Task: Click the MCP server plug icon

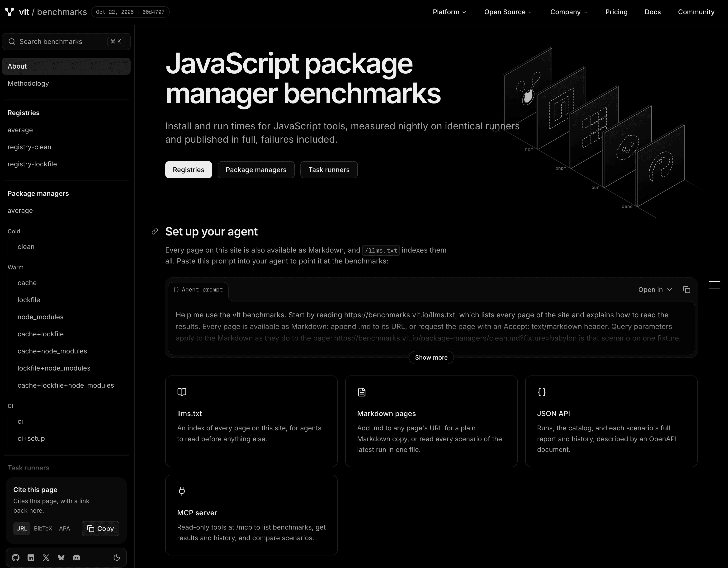Action: (182, 491)
